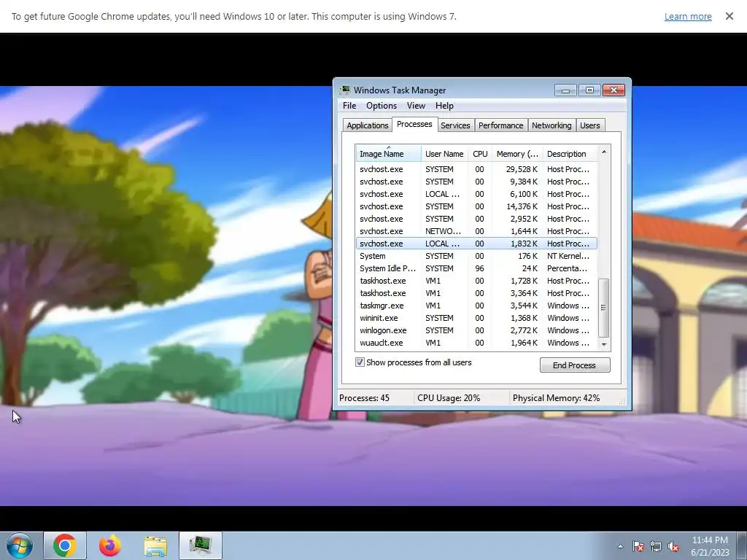Open the Windows Start orb
This screenshot has width=747, height=560.
coord(20,545)
